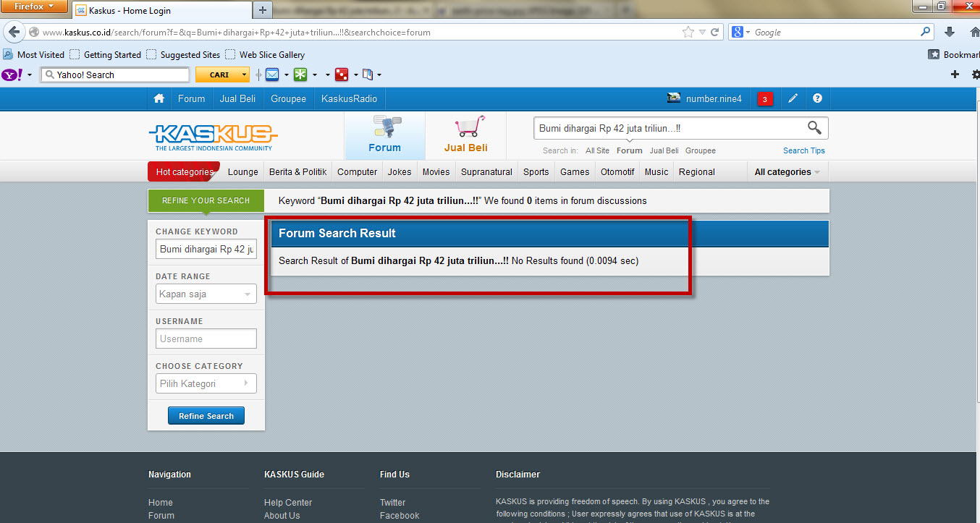Open Jual Beli in the top blue bar

point(238,98)
